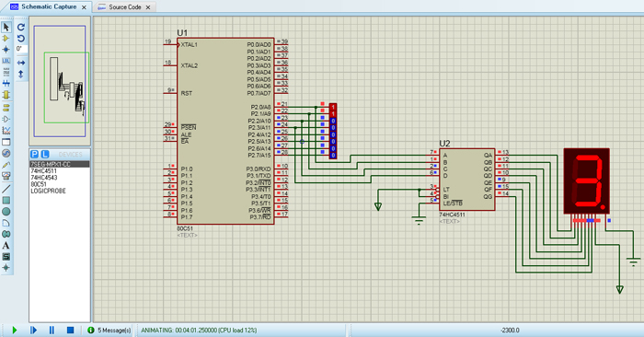The height and width of the screenshot is (337, 644).
Task: Flip component with X-Mirror icon
Action: point(21,63)
